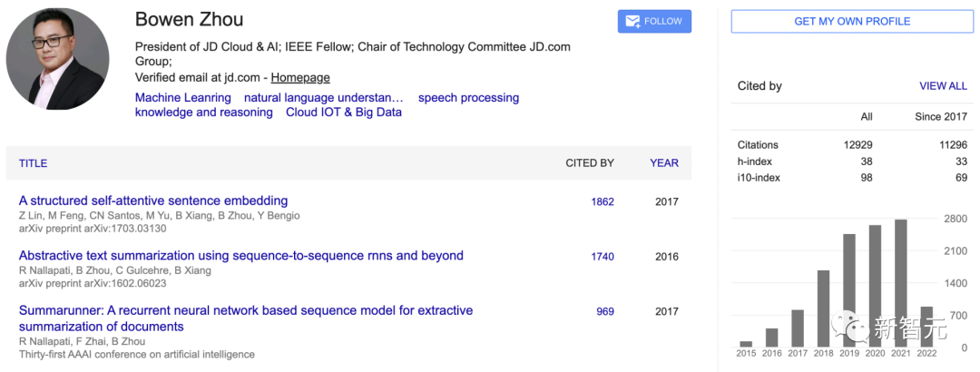Sort publications by Year column
Viewport: 980px width, 372px height.
(x=664, y=163)
